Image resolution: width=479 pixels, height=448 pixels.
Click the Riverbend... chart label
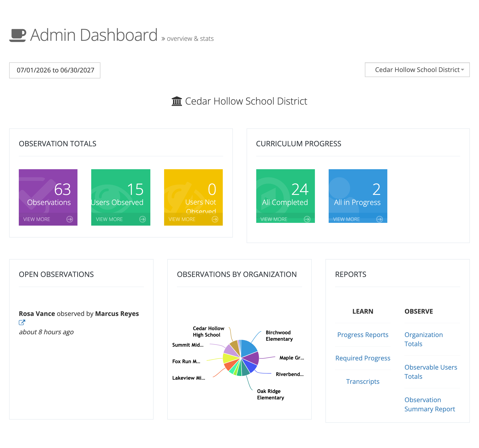[x=290, y=374]
